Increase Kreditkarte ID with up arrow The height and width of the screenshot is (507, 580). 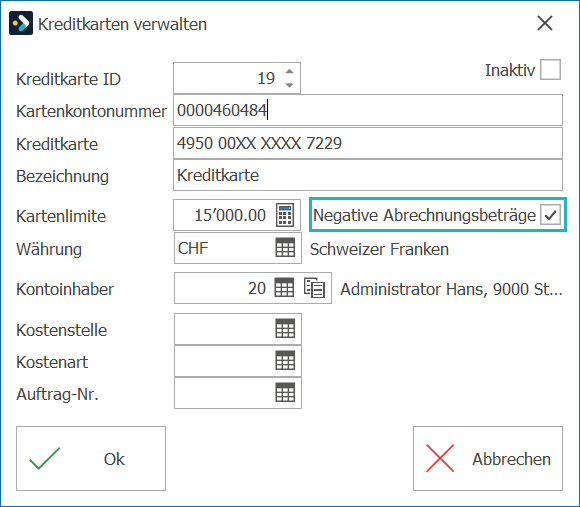[290, 72]
